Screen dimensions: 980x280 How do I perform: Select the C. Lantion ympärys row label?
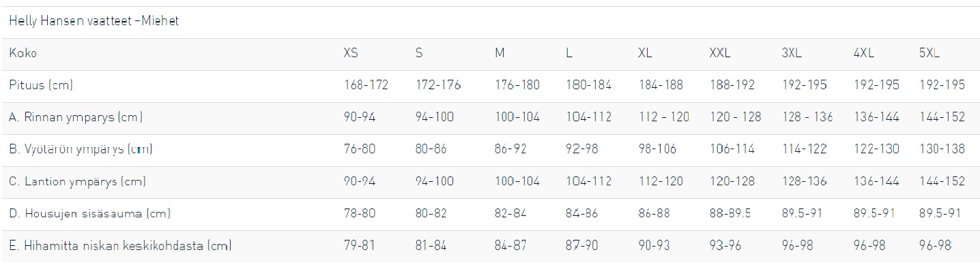coord(78,181)
